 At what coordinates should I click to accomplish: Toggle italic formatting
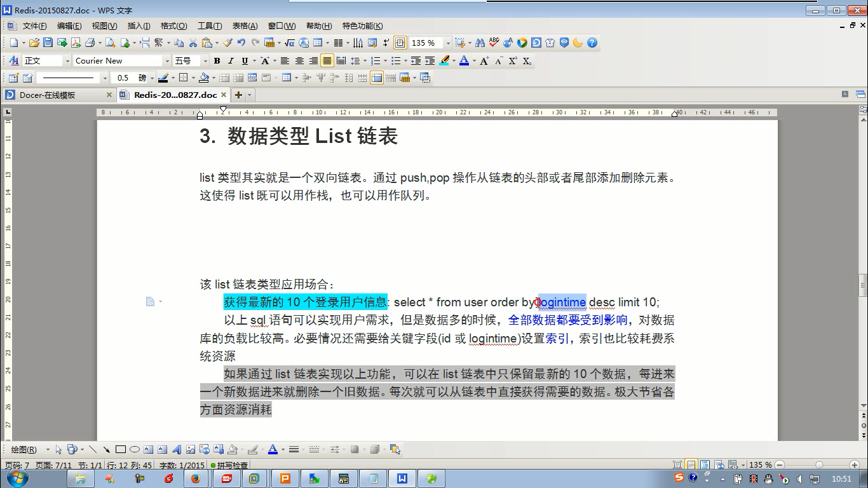[231, 61]
